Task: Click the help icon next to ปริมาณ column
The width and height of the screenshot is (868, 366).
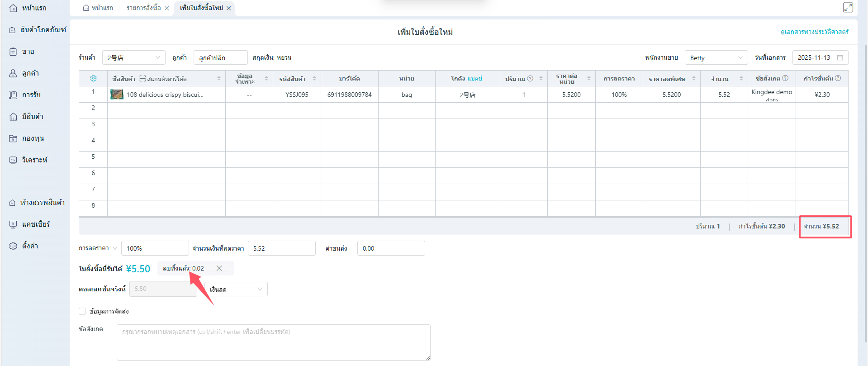Action: [x=530, y=78]
